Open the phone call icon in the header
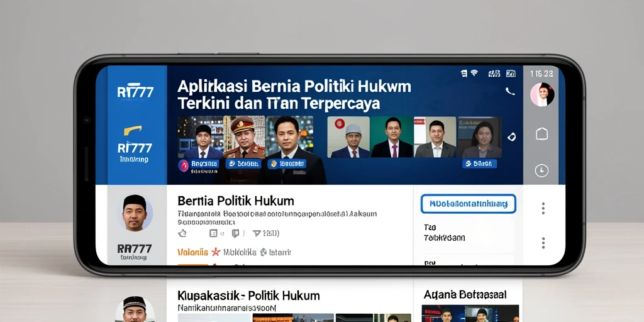The height and width of the screenshot is (322, 644). pos(510,92)
